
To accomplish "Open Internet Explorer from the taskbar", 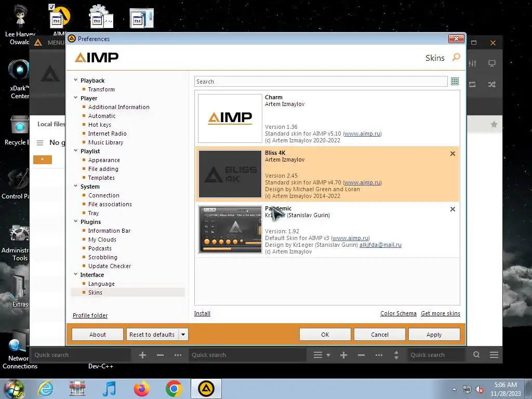I will [x=46, y=389].
